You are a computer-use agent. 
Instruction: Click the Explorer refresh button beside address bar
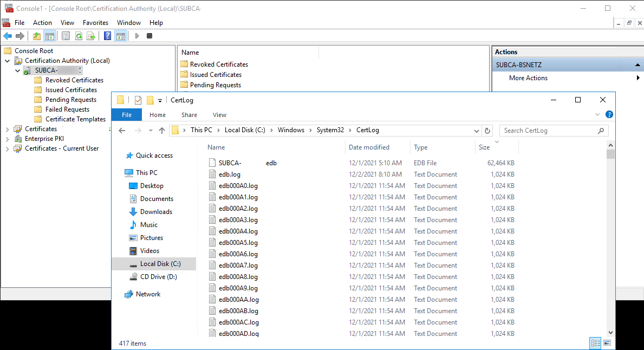point(487,131)
